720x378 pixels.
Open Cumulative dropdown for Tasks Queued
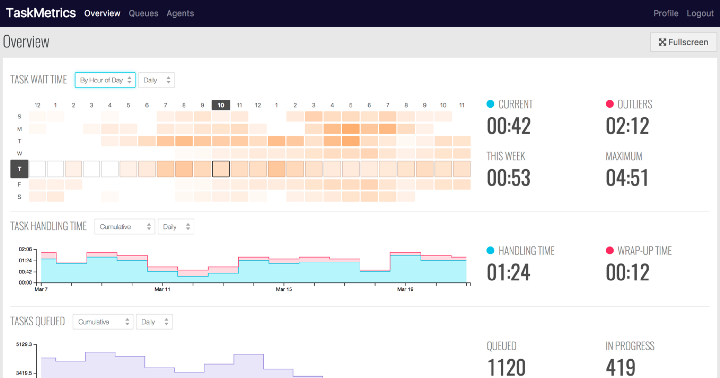click(103, 322)
